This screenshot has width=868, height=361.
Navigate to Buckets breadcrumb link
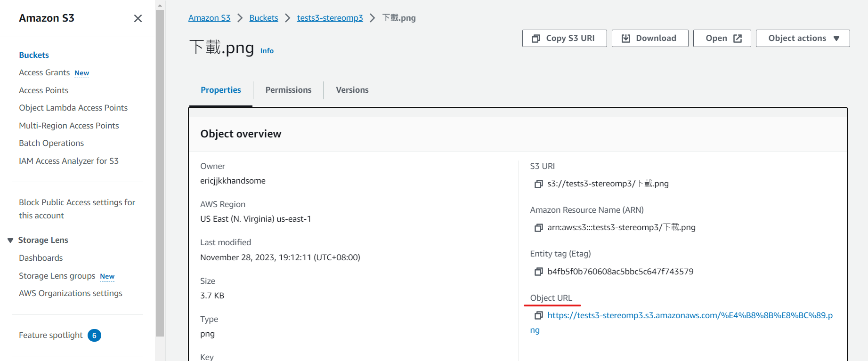[264, 18]
